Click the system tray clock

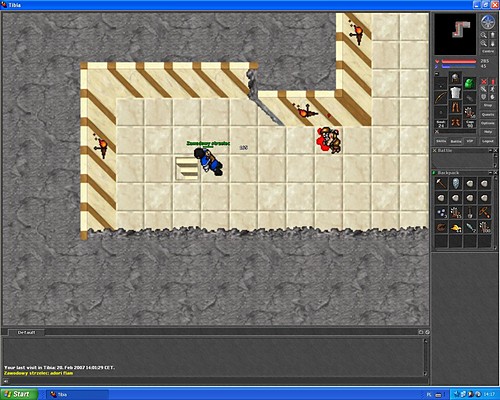(490, 395)
